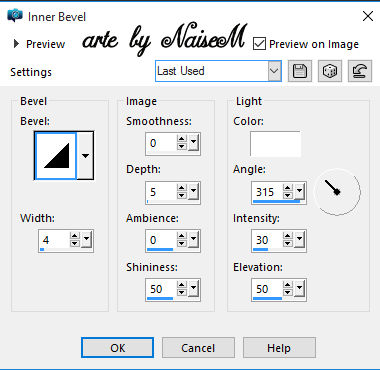Open the Bevel shape dropdown arrow
Image resolution: width=380 pixels, height=370 pixels.
pos(85,156)
